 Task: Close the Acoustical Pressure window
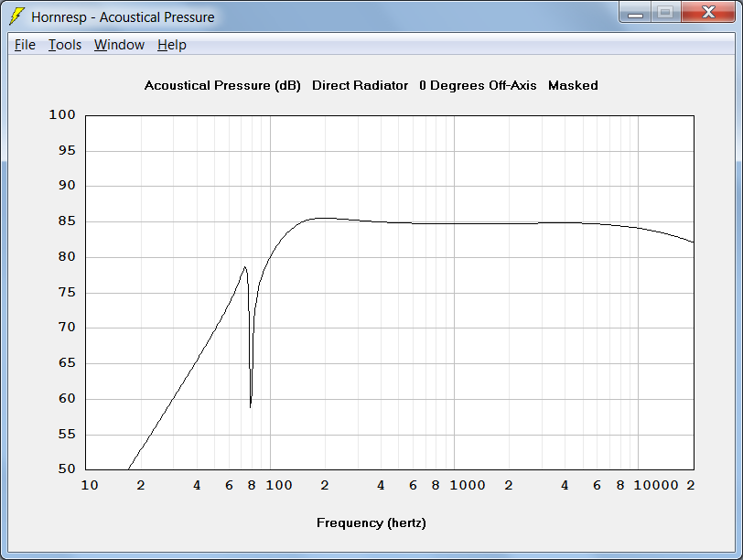708,12
